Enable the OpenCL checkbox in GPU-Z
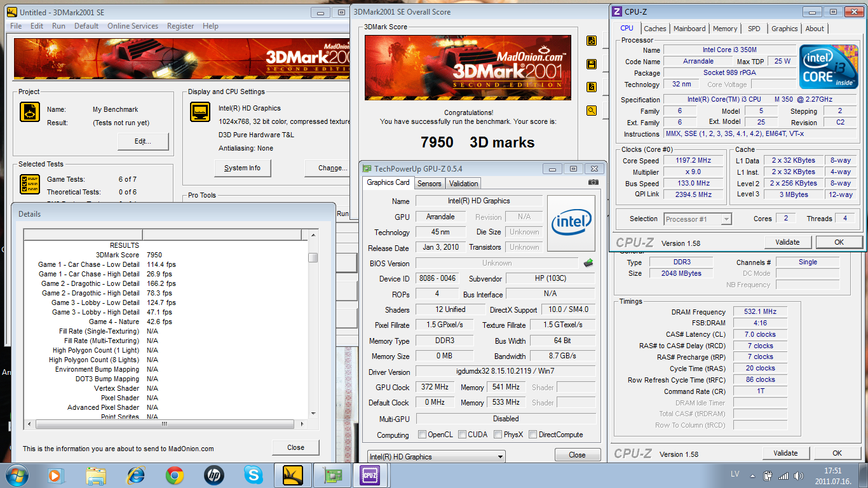This screenshot has height=488, width=868. pyautogui.click(x=423, y=435)
